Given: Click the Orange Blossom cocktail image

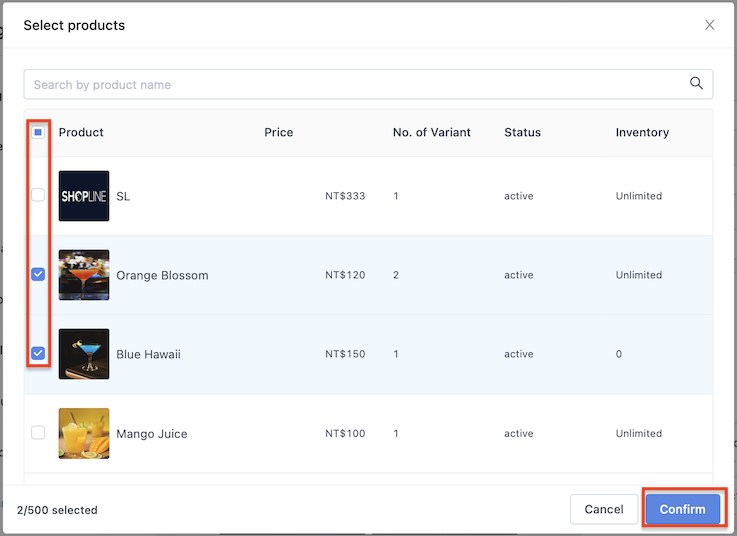Looking at the screenshot, I should 84,275.
